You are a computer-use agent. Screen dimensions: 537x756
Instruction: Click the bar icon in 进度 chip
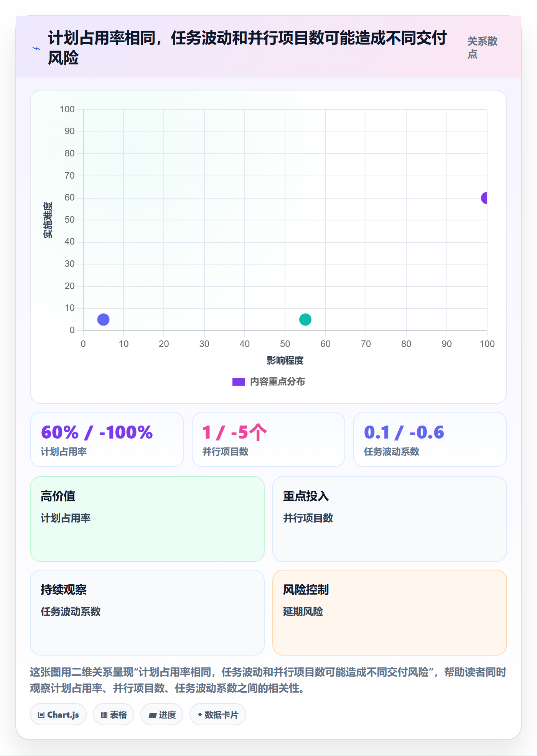coord(153,715)
